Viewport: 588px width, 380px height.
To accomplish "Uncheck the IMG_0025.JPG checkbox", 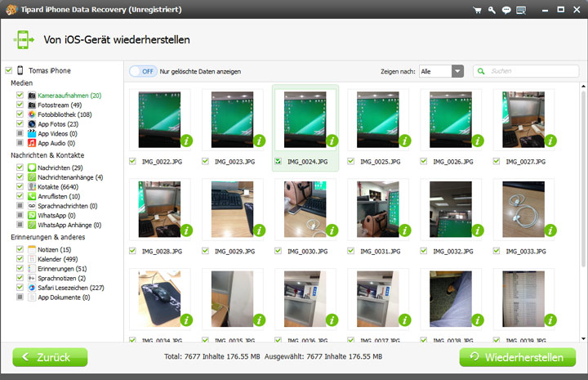I will coord(351,162).
